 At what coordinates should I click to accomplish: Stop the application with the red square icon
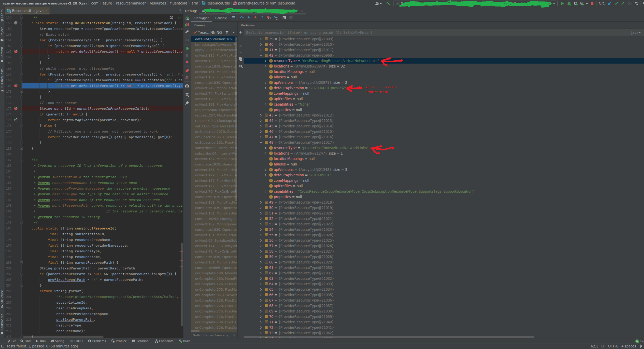point(592,3)
